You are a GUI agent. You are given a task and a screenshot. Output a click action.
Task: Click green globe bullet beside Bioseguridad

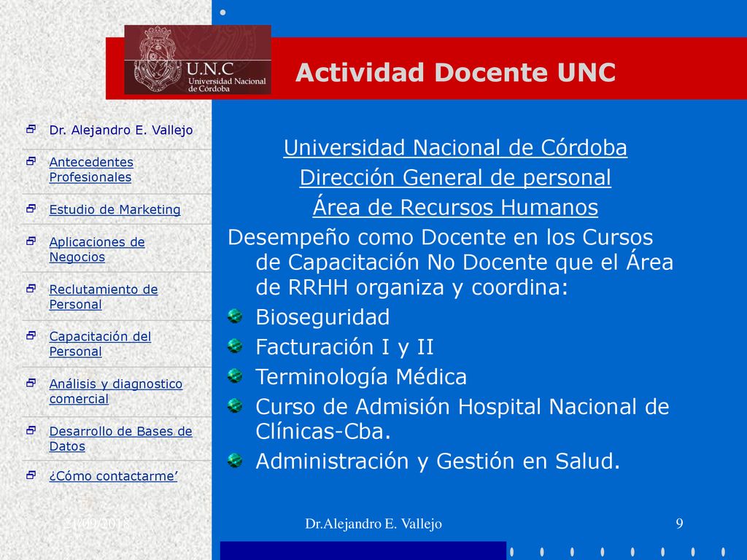tap(235, 316)
